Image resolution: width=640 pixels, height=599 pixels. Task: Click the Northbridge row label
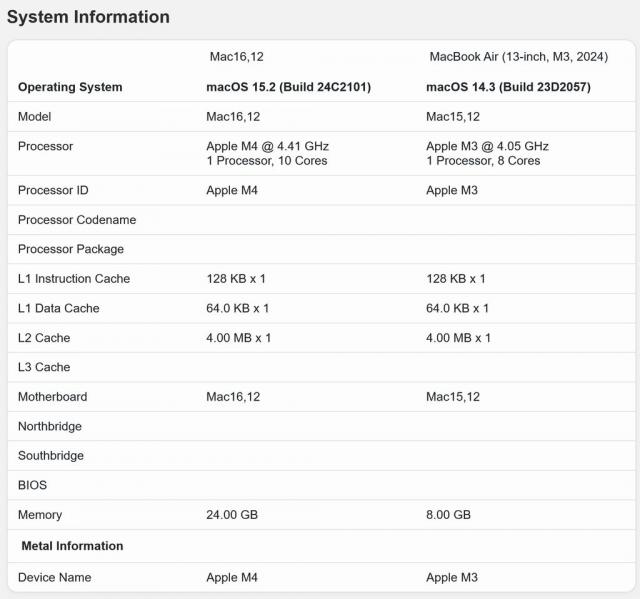click(x=50, y=426)
